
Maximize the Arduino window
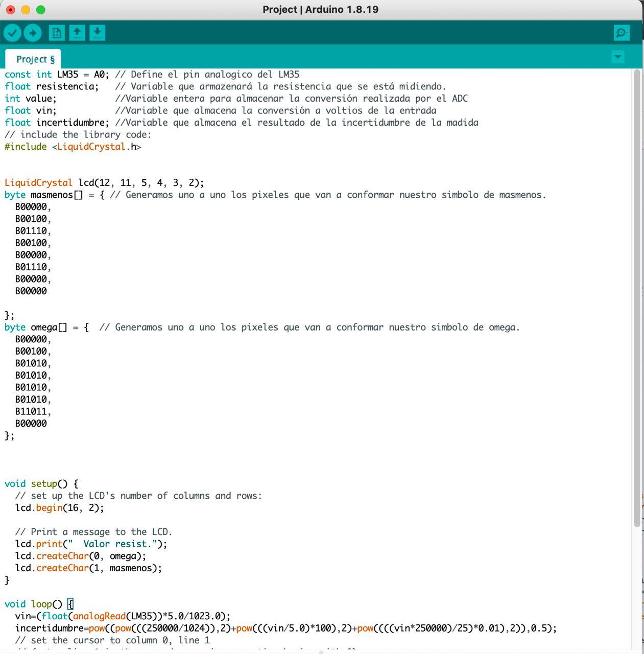(x=41, y=10)
